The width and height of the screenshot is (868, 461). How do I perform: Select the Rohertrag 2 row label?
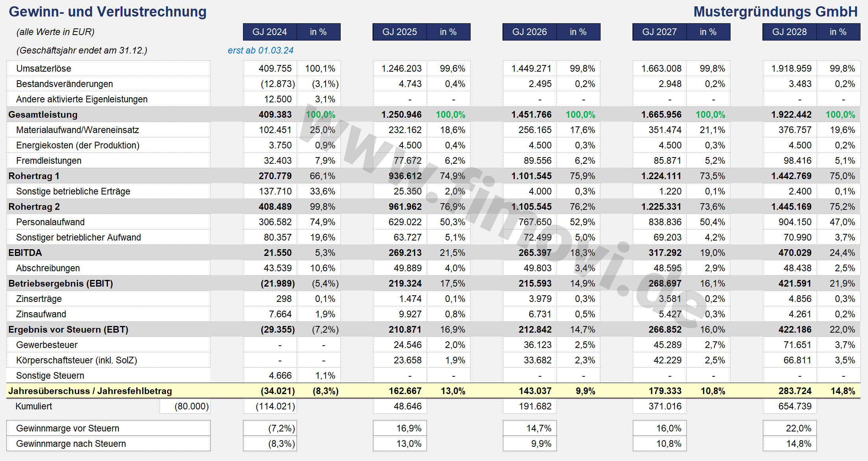34,207
